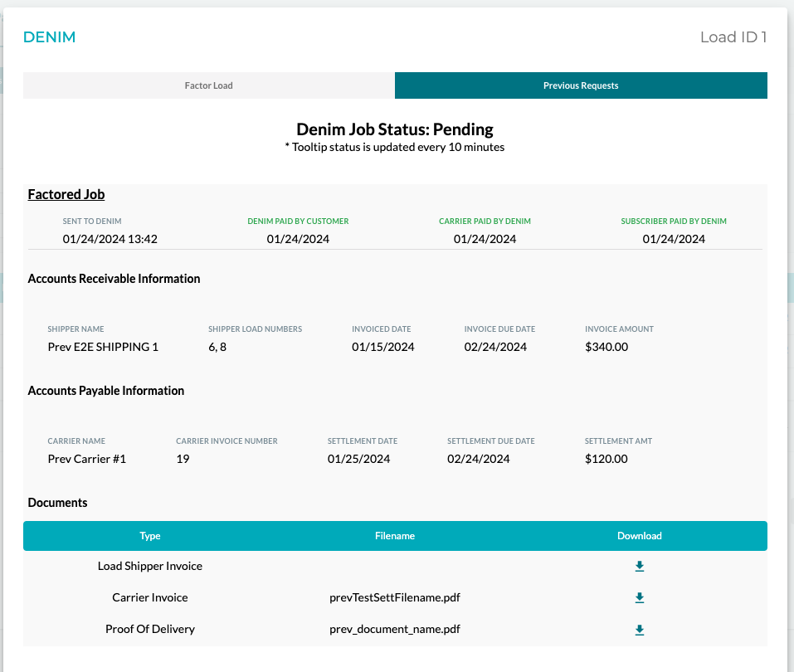Click settlement due date 02/24/2024
The image size is (794, 672).
click(x=478, y=459)
